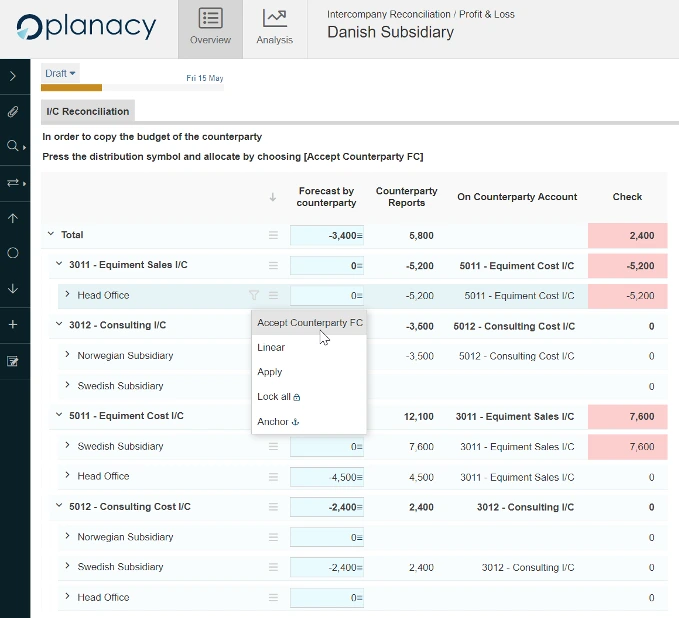The width and height of the screenshot is (679, 618).
Task: Select Linear in the distribution menu
Action: [x=271, y=348]
